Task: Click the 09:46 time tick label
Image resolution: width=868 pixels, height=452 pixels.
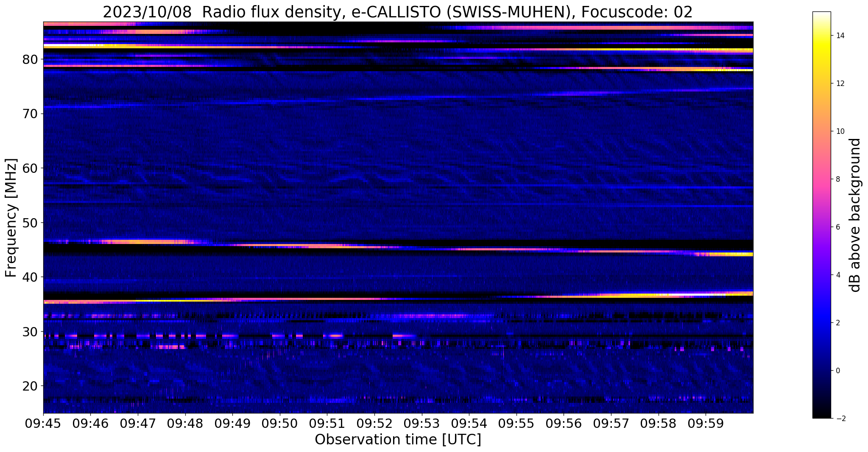Action: coord(90,424)
